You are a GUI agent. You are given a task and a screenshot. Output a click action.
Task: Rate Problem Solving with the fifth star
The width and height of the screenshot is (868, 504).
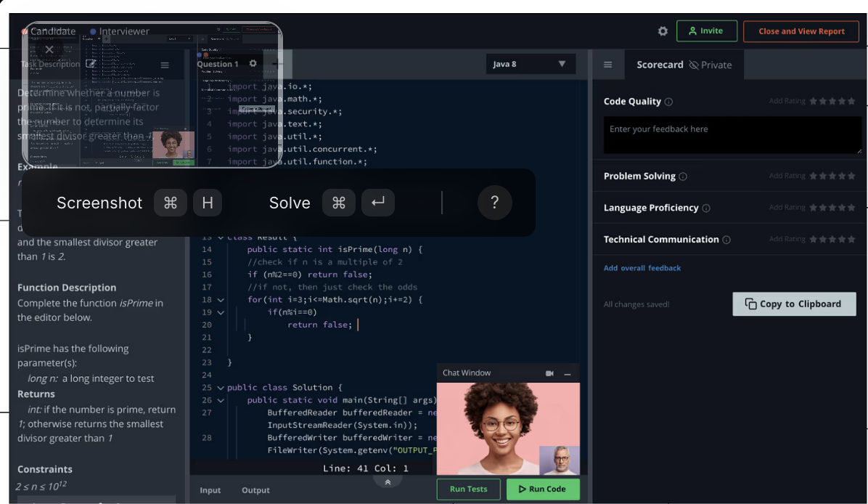(x=851, y=176)
